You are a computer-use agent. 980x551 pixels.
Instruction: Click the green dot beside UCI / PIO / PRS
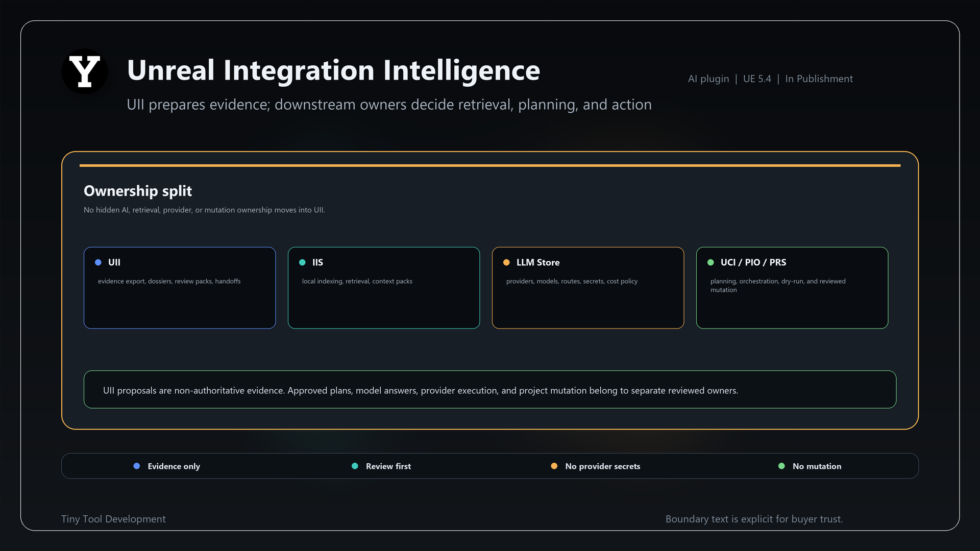710,262
